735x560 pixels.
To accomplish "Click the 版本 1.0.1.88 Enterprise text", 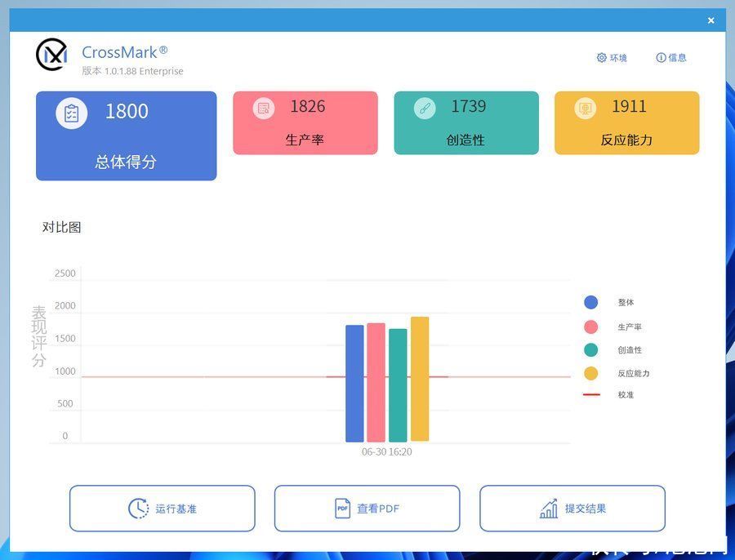I will pyautogui.click(x=132, y=71).
